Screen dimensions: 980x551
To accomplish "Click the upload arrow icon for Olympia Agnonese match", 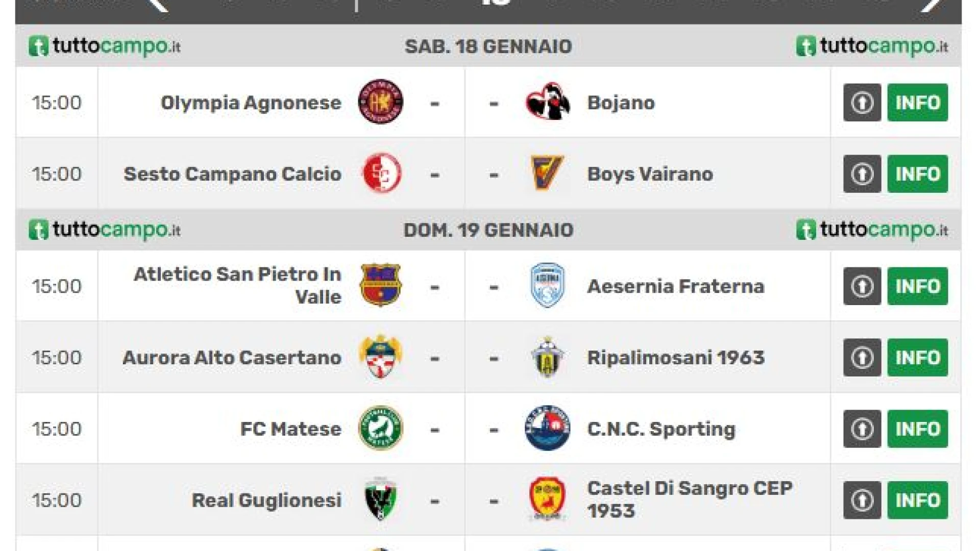I will (862, 103).
